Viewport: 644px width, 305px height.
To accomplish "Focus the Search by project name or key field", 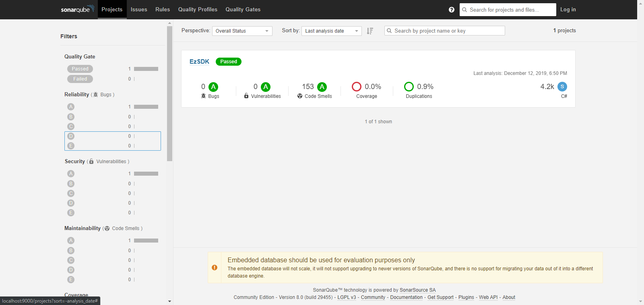I will click(445, 31).
